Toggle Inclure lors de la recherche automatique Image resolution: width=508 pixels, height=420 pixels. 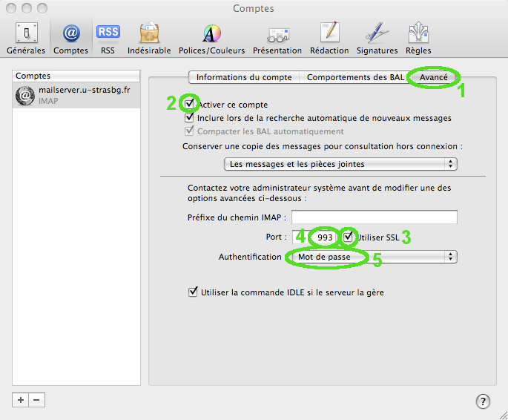pos(191,118)
